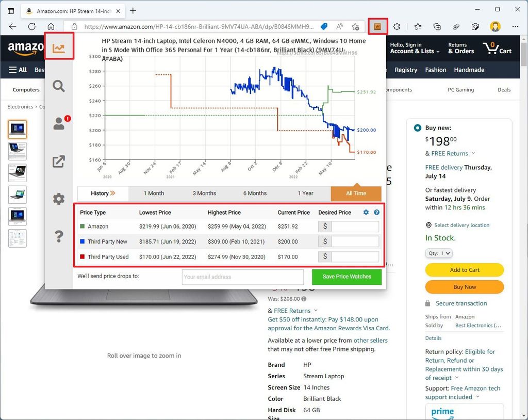Click the Save Price Watches button
The height and width of the screenshot is (420, 528).
coord(346,277)
